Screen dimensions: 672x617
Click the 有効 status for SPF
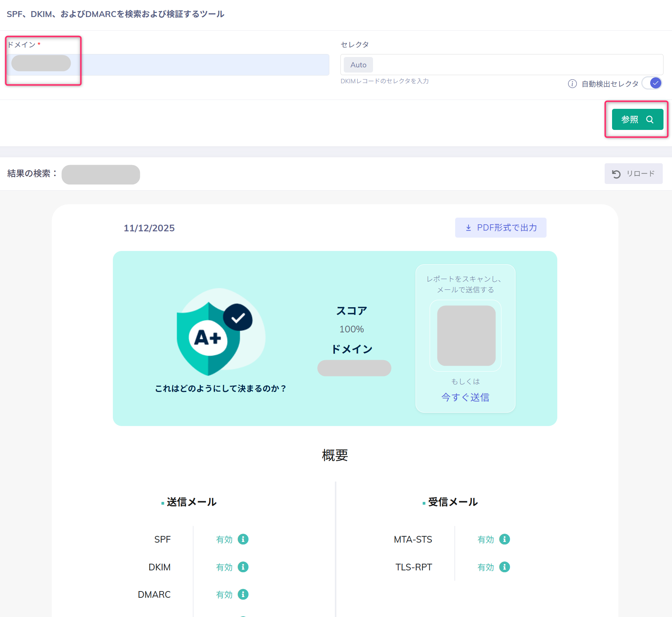pos(224,540)
